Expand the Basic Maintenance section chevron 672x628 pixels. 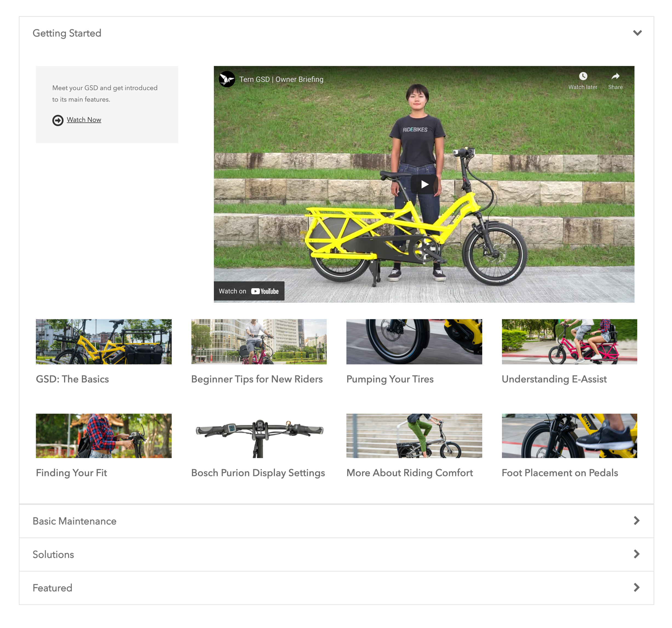pyautogui.click(x=636, y=521)
